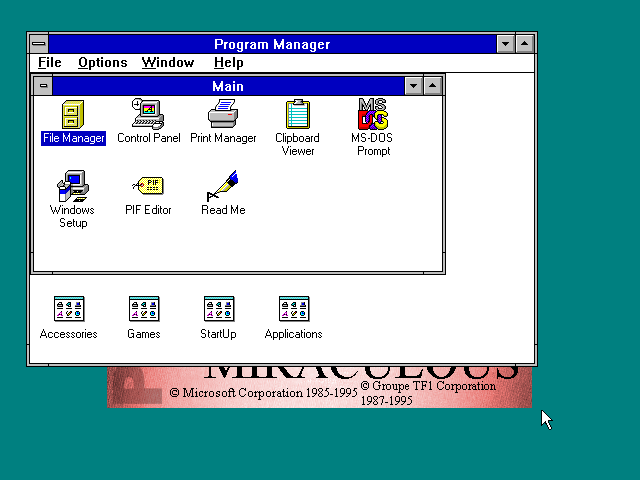Select the Clipboard Viewer icon
The image size is (640, 480).
point(298,114)
